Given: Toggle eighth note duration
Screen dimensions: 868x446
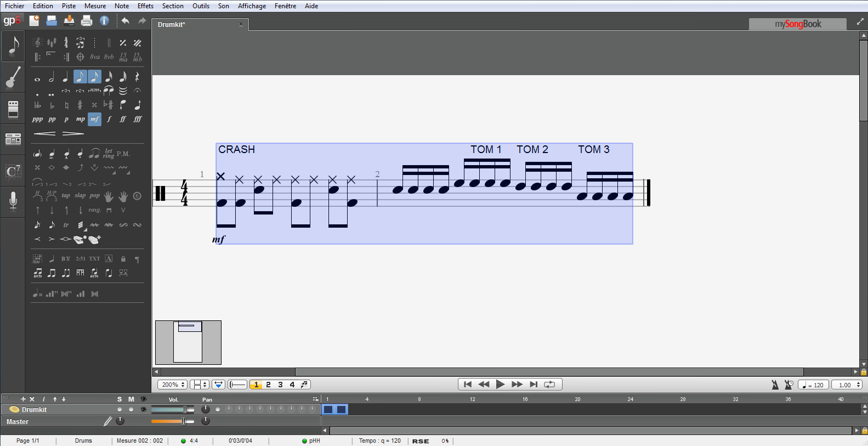Looking at the screenshot, I should 80,77.
